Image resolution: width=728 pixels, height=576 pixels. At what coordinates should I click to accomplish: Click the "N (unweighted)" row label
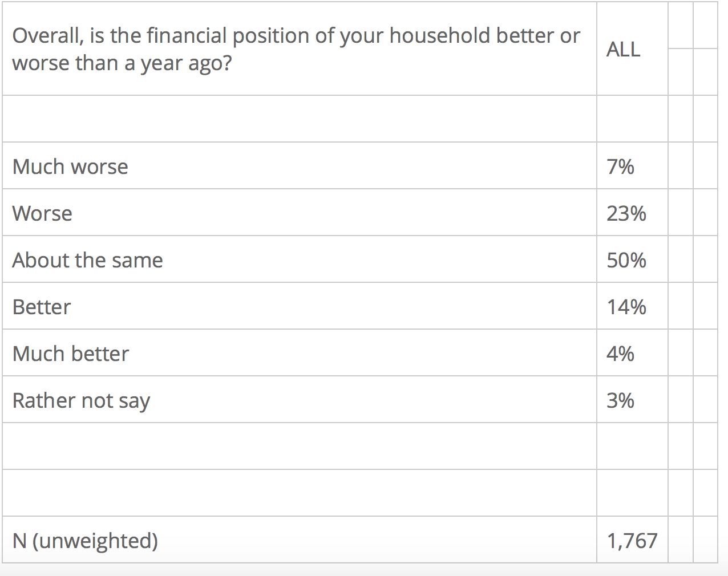click(x=85, y=540)
